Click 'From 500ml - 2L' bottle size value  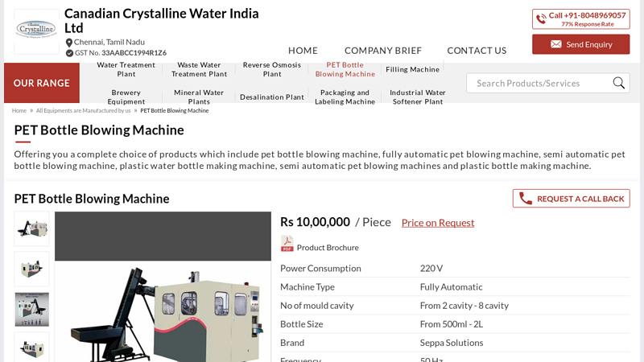pyautogui.click(x=452, y=324)
